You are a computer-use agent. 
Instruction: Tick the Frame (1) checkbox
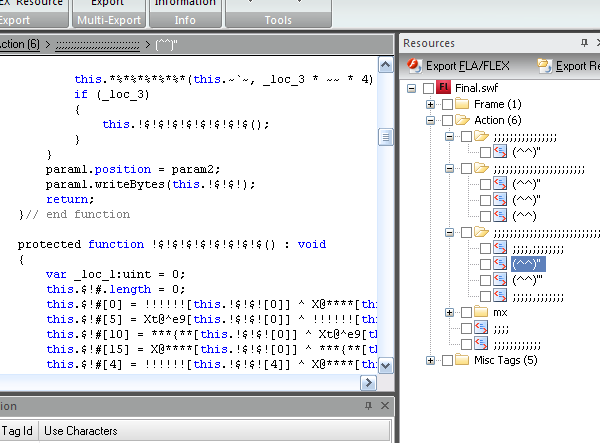(x=447, y=104)
